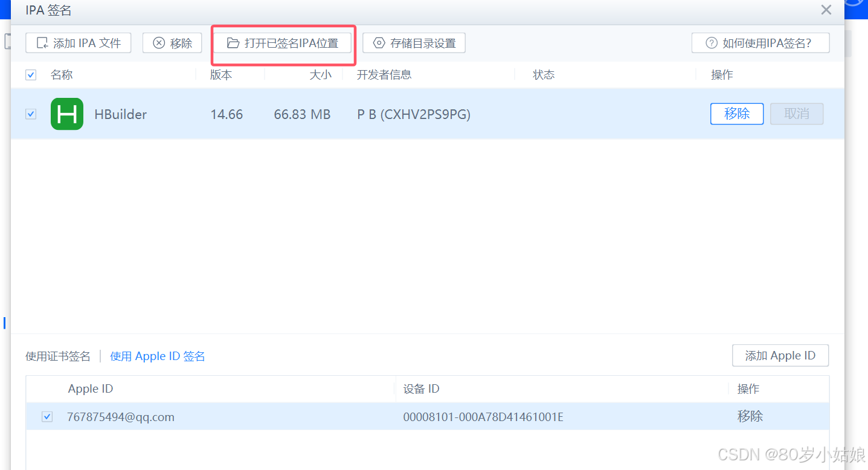Click the add-file icon on 添加 IPA 文件 button
Viewport: 868px width, 470px height.
(x=42, y=42)
